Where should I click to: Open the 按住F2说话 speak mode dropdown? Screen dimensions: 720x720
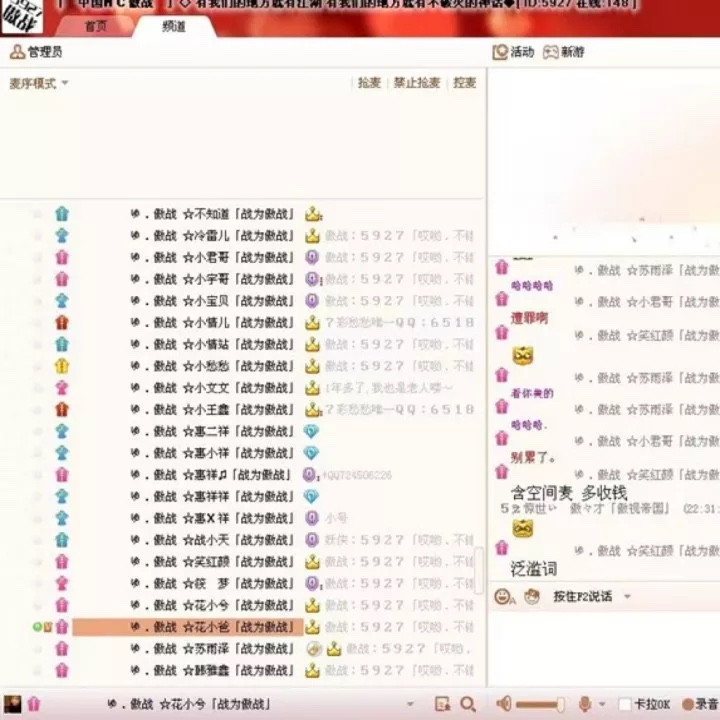pos(627,596)
